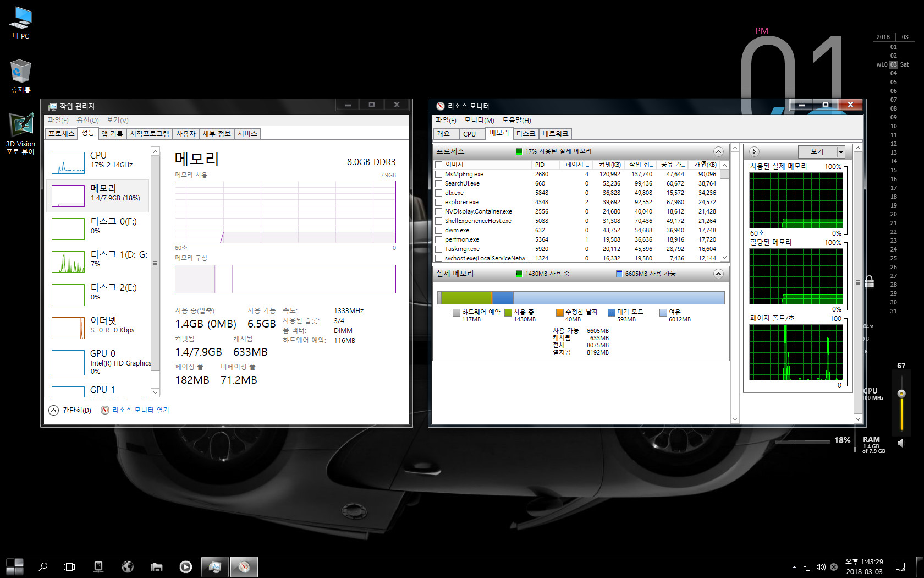Switch to 프로세스 tab in Task Manager
This screenshot has height=578, width=924.
tap(62, 134)
